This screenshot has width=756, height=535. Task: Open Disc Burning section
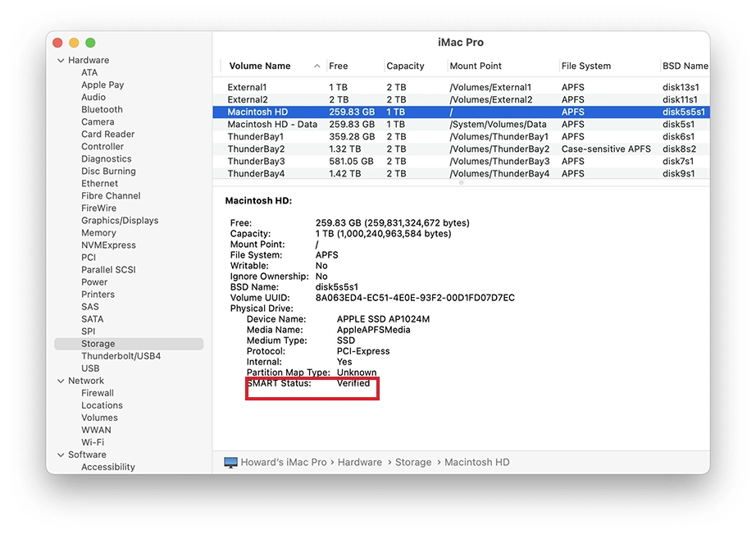108,171
